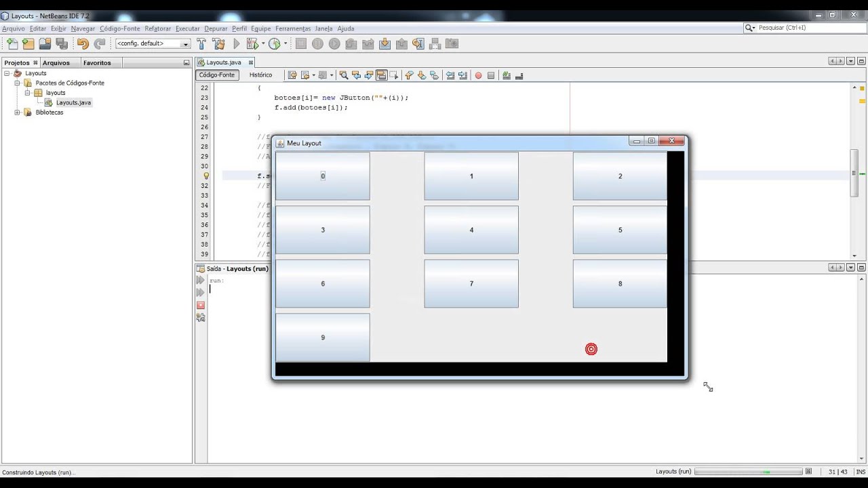Click button 2 in Meu Layout window

[x=620, y=176]
